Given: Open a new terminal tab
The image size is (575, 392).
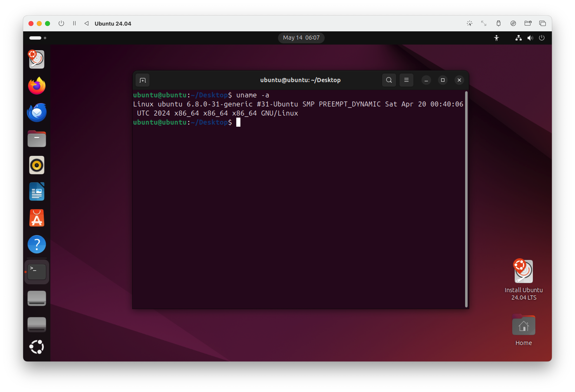Looking at the screenshot, I should [143, 80].
